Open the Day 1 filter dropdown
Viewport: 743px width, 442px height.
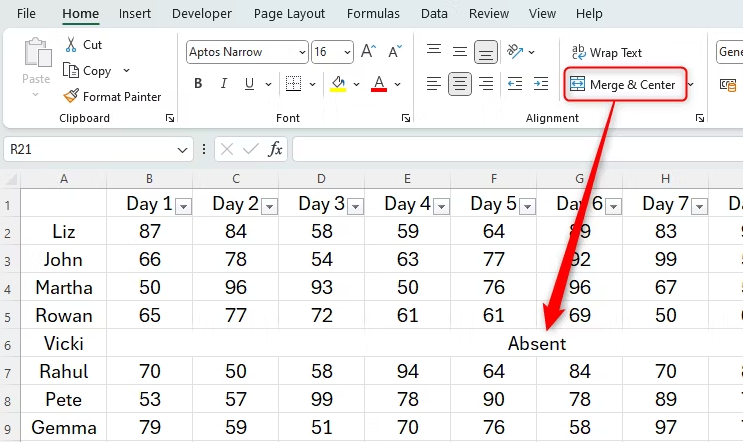tap(183, 207)
